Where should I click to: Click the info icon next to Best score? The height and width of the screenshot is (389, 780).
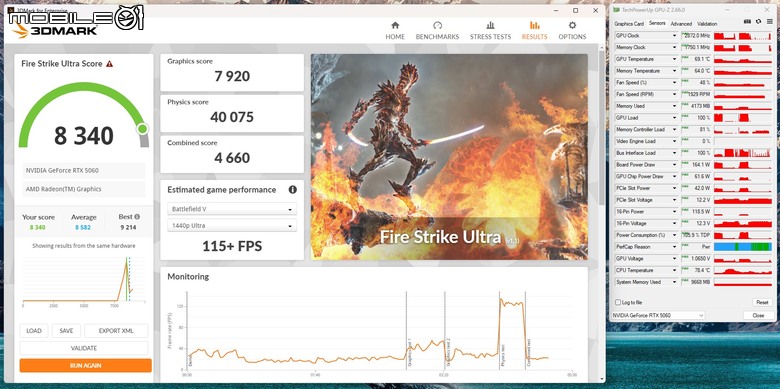coord(137,217)
